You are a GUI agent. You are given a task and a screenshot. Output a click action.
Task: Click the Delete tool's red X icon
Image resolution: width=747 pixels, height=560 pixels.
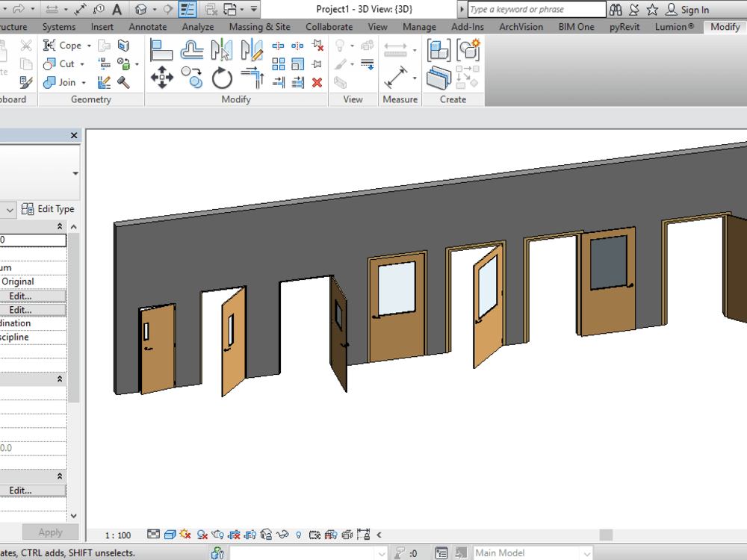tap(316, 81)
